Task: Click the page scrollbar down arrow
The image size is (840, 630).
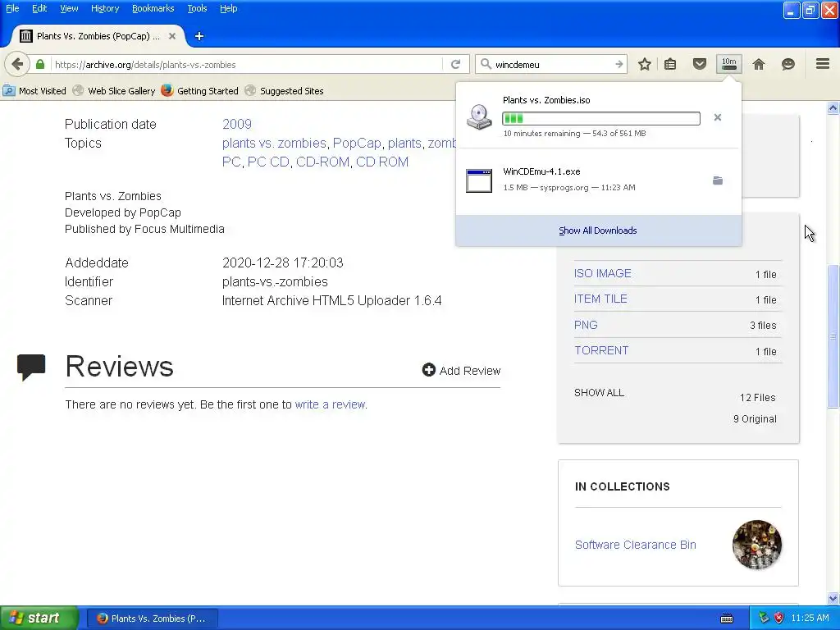Action: click(x=833, y=598)
